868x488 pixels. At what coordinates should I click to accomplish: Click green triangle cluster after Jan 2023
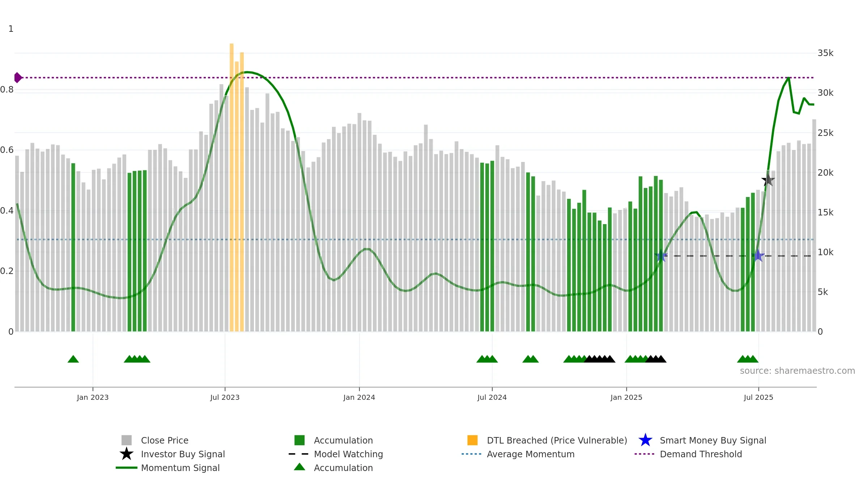tap(137, 359)
